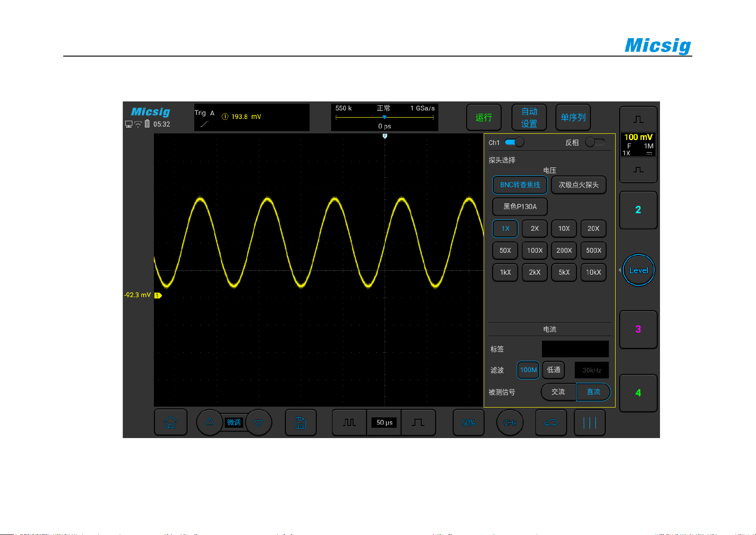The width and height of the screenshot is (756, 535).
Task: Open channel 4 tab
Action: [x=638, y=393]
